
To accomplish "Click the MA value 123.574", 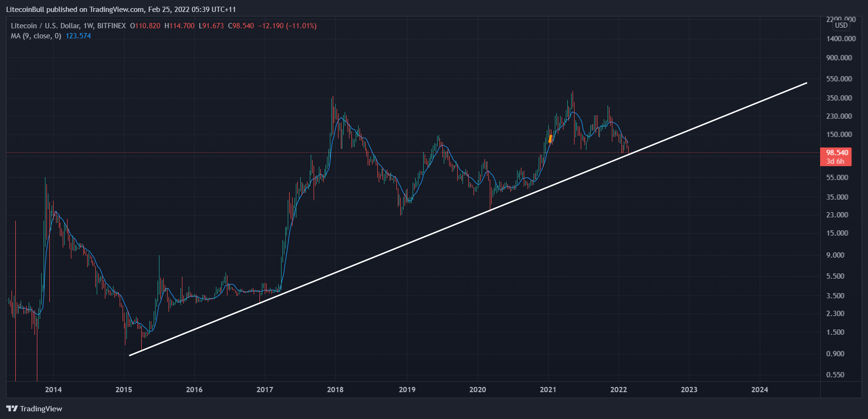I will (78, 36).
